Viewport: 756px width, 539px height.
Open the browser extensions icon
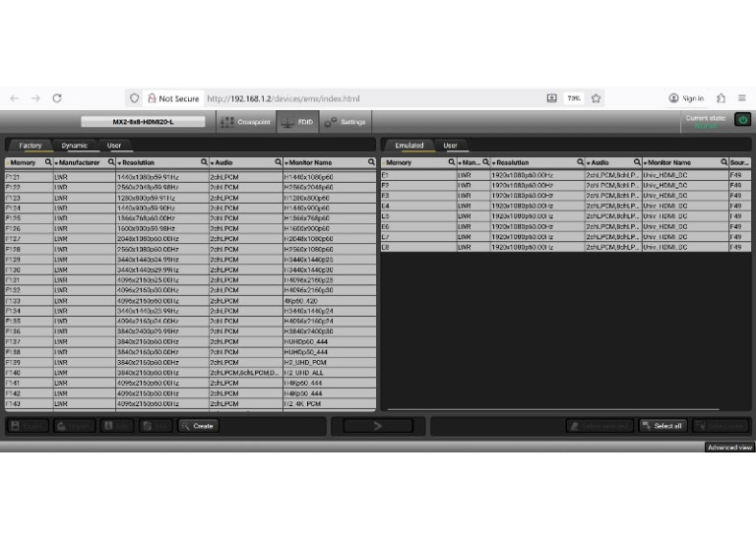721,98
